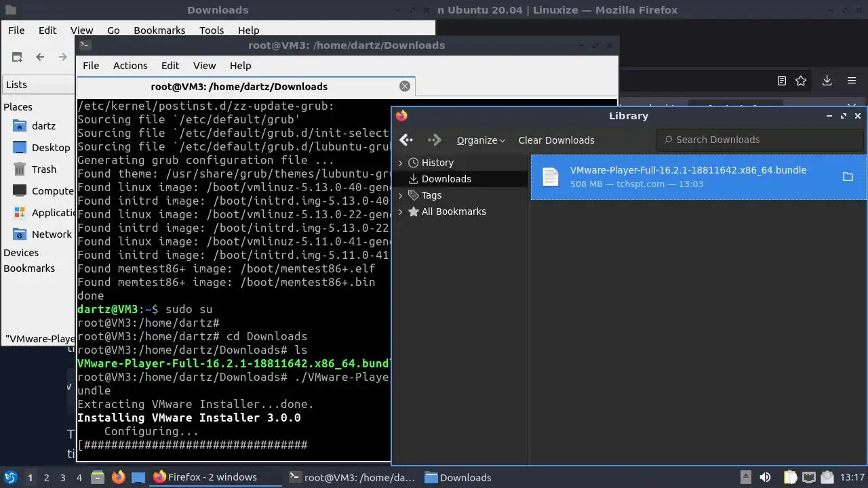
Task: Bookmark page with Firefox star icon
Action: [801, 81]
